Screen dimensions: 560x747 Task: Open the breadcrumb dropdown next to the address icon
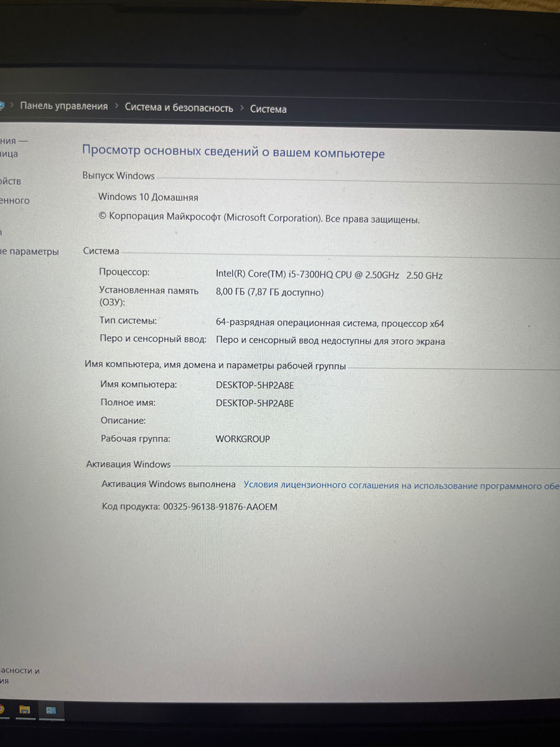coord(12,106)
